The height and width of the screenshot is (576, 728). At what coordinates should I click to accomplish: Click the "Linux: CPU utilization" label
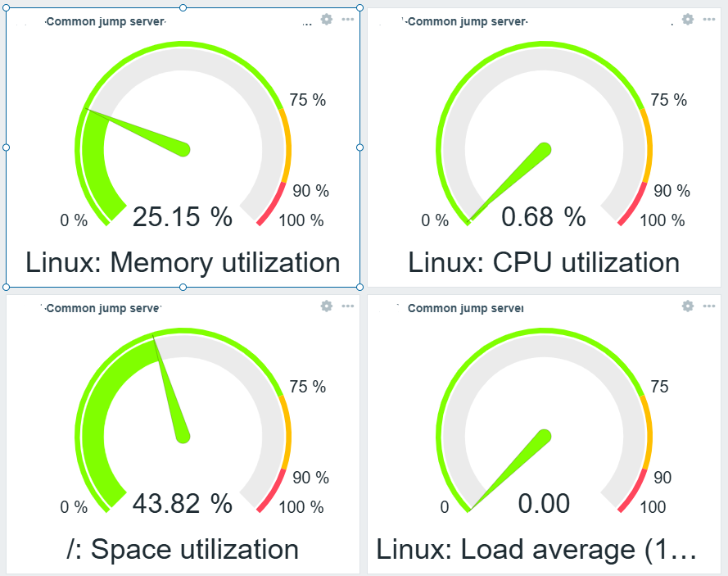coord(544,263)
